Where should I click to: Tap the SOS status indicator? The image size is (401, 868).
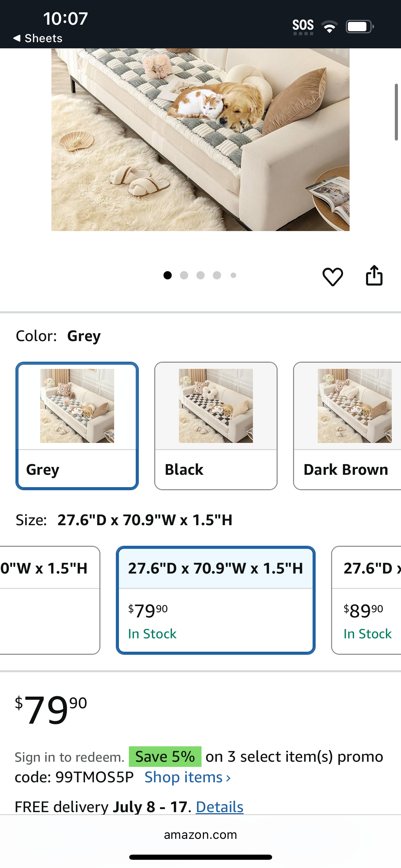pos(303,27)
